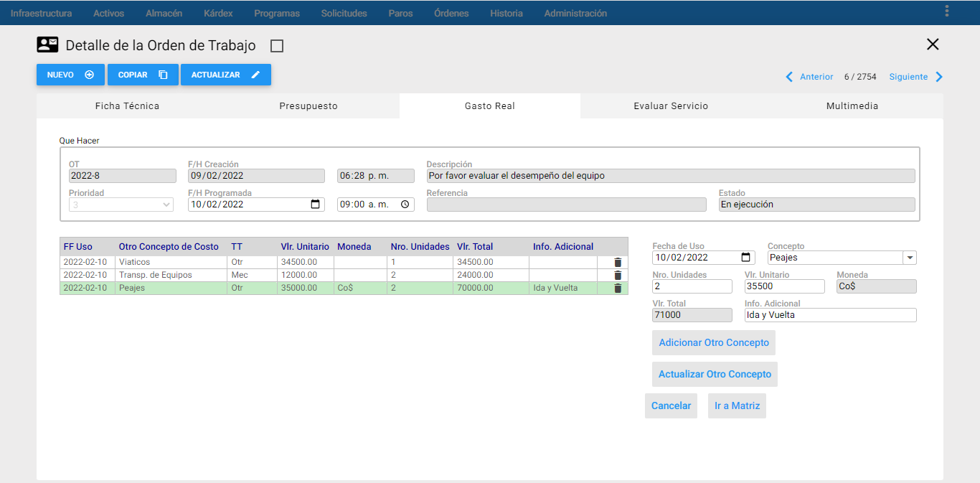Viewport: 980px width, 483px height.
Task: Click the Ida y Vuelta table cell
Action: click(563, 288)
